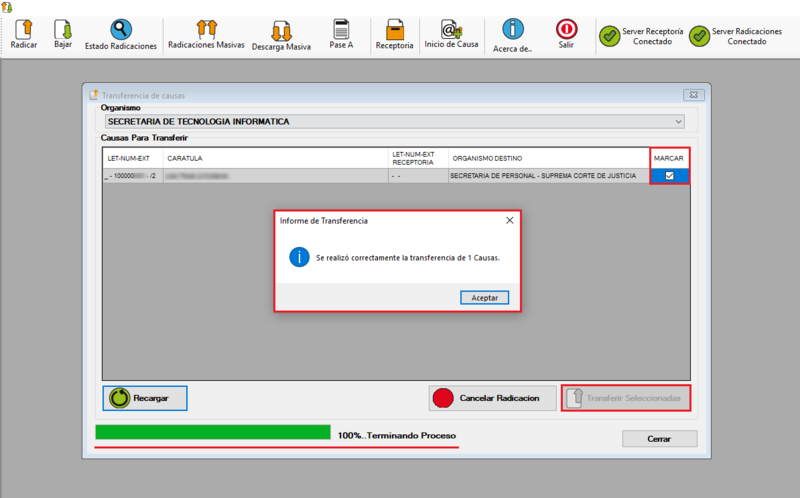Click the '100%..Terminando Proceso' status text
Image resolution: width=800 pixels, height=498 pixels.
click(397, 435)
